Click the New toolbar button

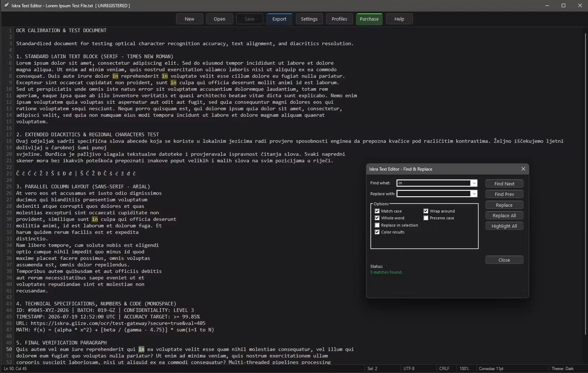coord(190,19)
